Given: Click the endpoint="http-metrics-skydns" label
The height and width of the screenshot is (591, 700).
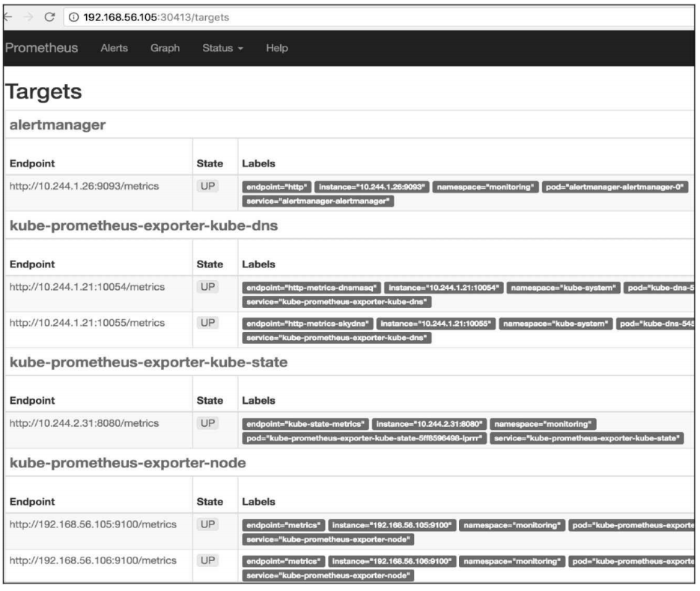Looking at the screenshot, I should (x=308, y=324).
